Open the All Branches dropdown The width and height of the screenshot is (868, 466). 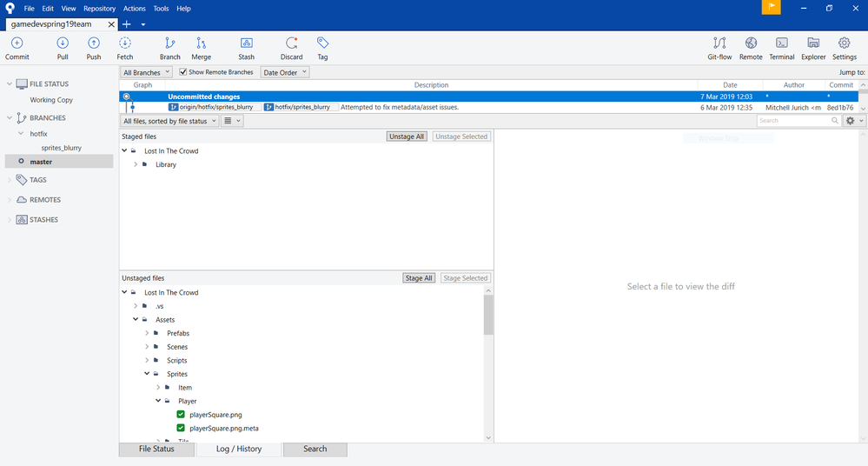[146, 72]
